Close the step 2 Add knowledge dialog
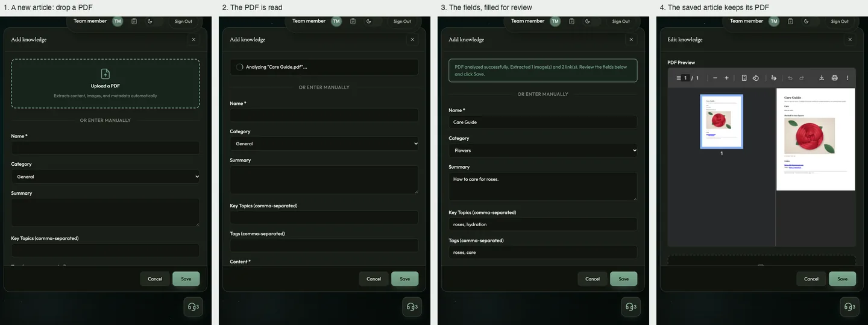Viewport: 868px width, 325px height. point(412,39)
